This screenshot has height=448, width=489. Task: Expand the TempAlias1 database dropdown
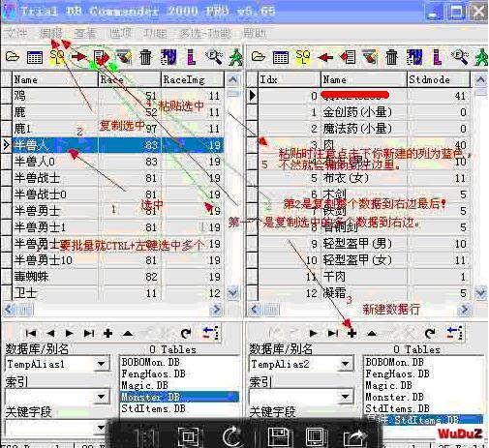[x=102, y=364]
